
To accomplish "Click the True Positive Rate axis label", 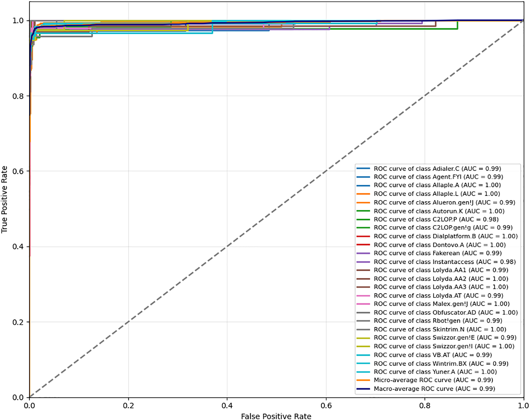I will pos(4,200).
